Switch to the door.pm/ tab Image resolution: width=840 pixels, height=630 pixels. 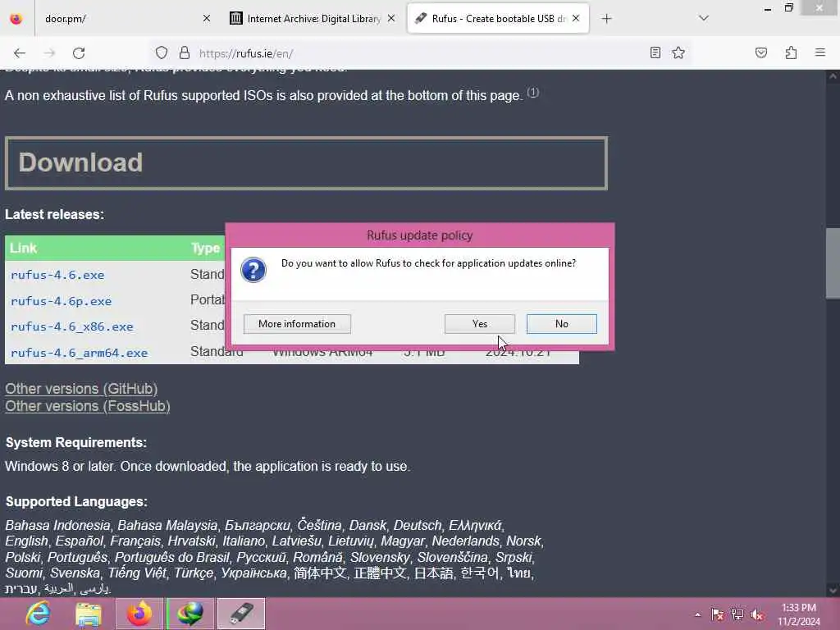[125, 19]
